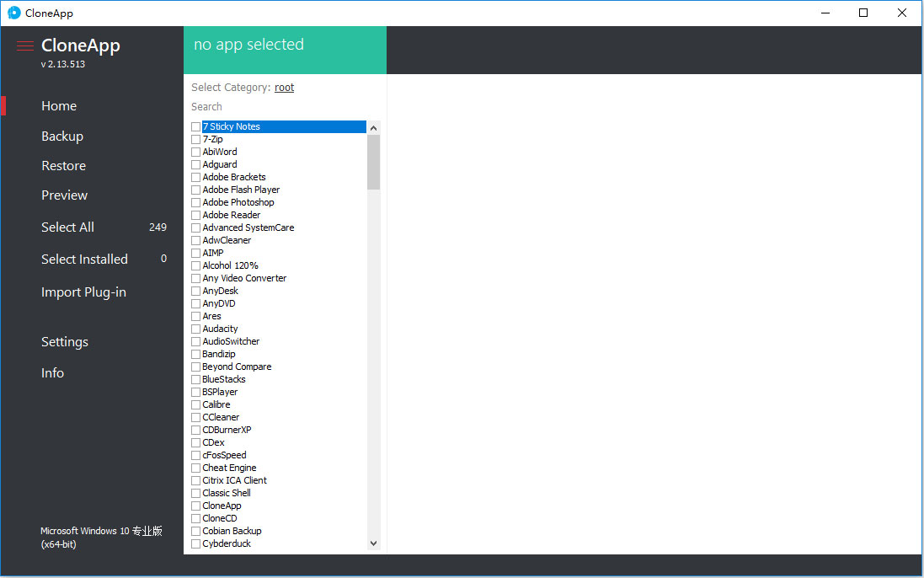Select the Bandizip checkbox
This screenshot has height=578, width=924.
click(195, 354)
